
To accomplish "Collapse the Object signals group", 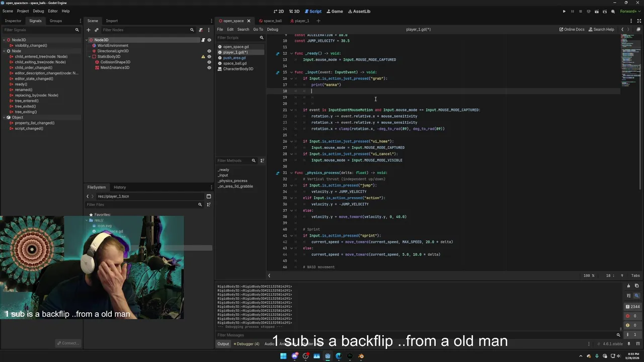I will coord(4,117).
